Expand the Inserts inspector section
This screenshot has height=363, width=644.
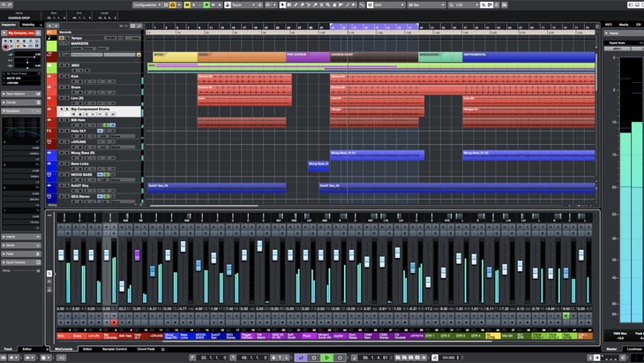(x=21, y=237)
